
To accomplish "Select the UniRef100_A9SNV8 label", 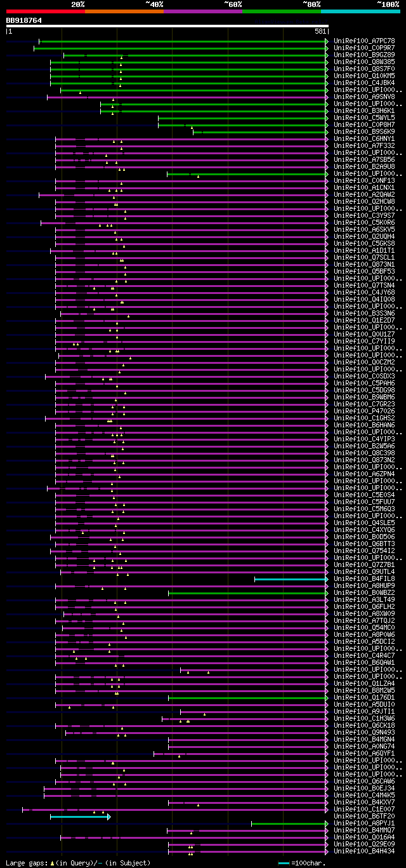I will (364, 97).
